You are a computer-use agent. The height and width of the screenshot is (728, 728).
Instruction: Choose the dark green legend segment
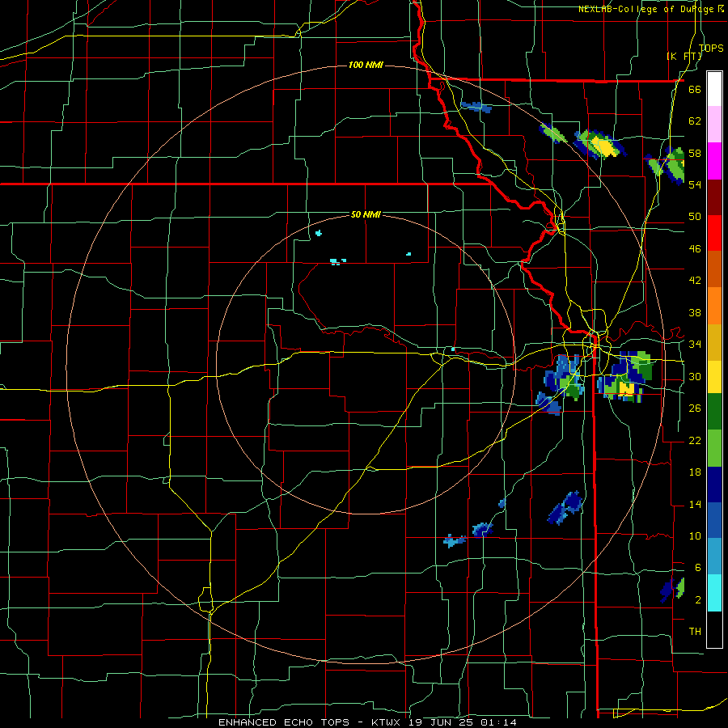tap(714, 412)
